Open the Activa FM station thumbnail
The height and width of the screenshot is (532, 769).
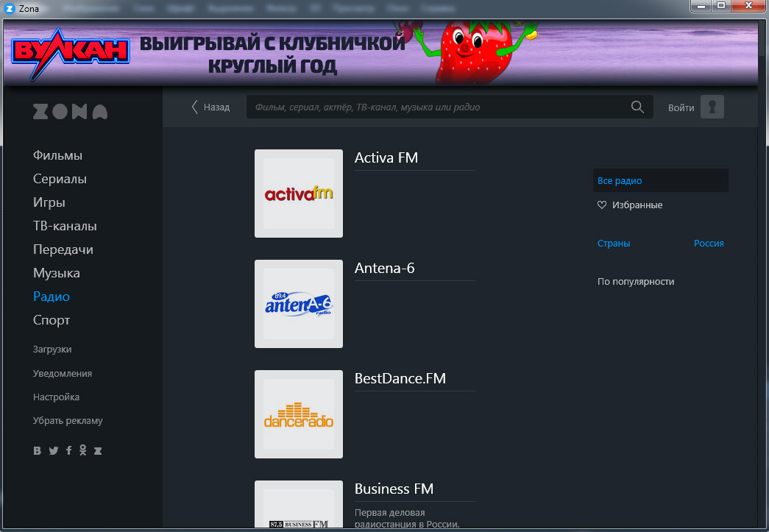click(x=299, y=194)
